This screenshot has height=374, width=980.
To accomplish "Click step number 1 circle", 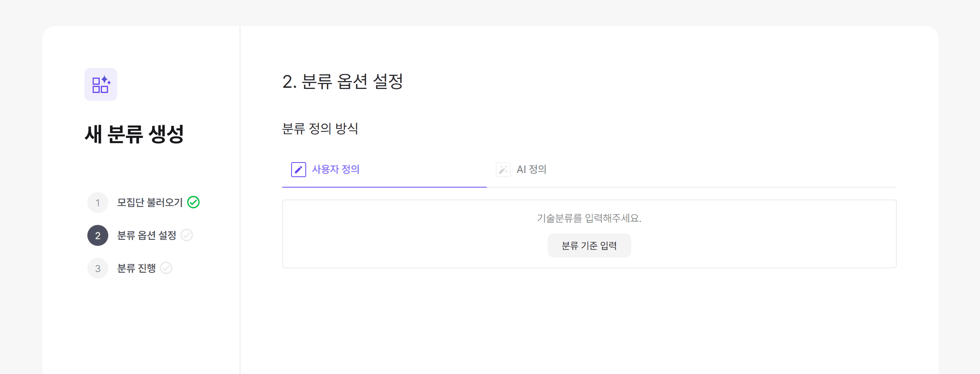I will (x=98, y=203).
